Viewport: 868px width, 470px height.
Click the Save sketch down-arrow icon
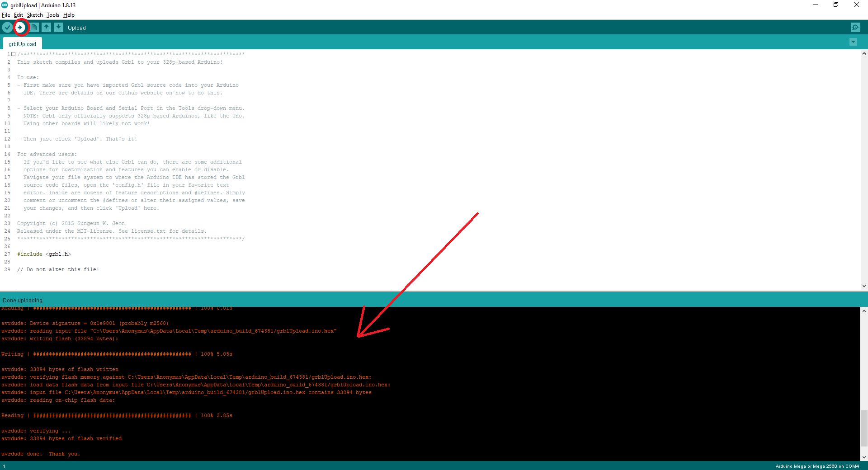pyautogui.click(x=59, y=28)
